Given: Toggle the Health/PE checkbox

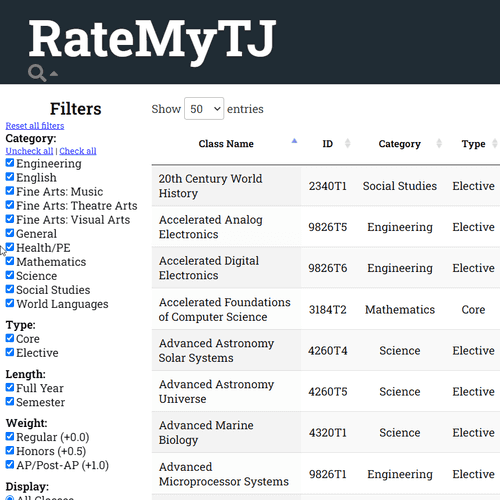Looking at the screenshot, I should tap(10, 247).
